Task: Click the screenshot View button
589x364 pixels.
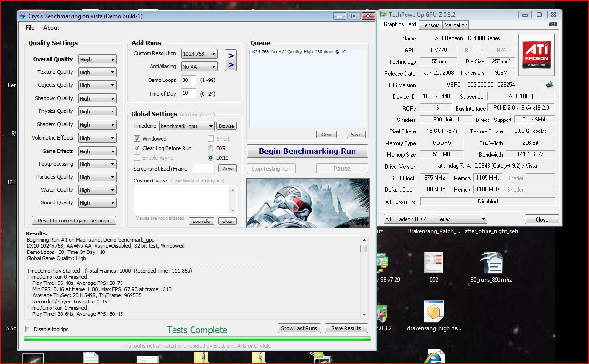Action: click(227, 168)
